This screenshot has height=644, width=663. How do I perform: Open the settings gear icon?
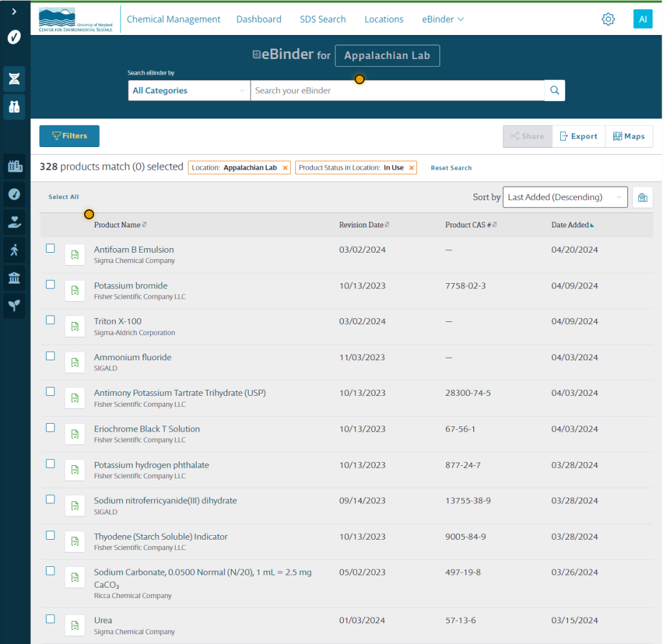click(608, 19)
